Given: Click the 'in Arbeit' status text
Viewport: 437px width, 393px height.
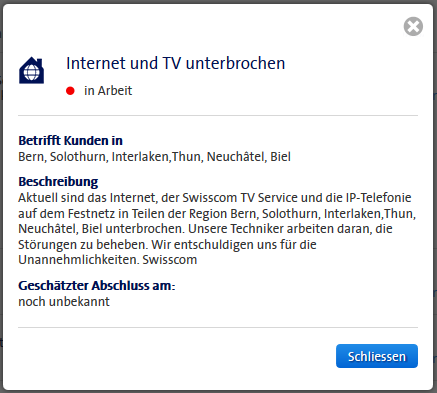Looking at the screenshot, I should tap(108, 91).
